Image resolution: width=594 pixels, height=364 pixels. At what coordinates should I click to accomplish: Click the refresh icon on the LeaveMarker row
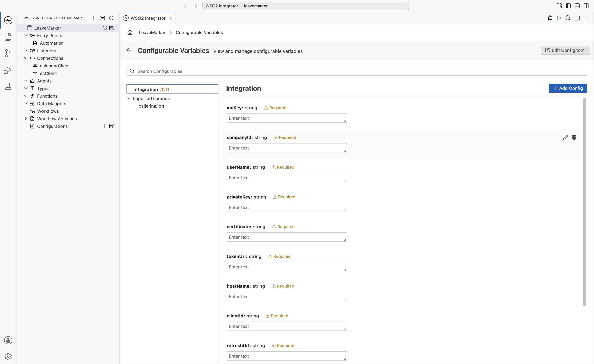click(x=105, y=28)
